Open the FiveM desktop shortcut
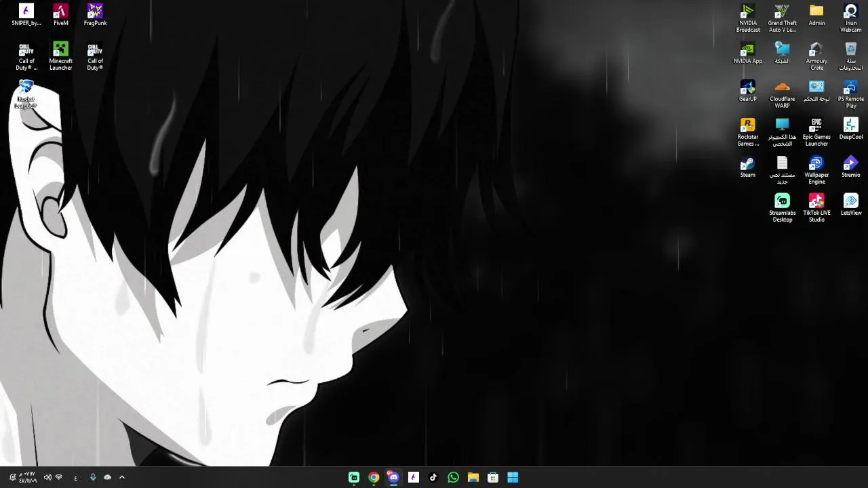 tap(60, 15)
